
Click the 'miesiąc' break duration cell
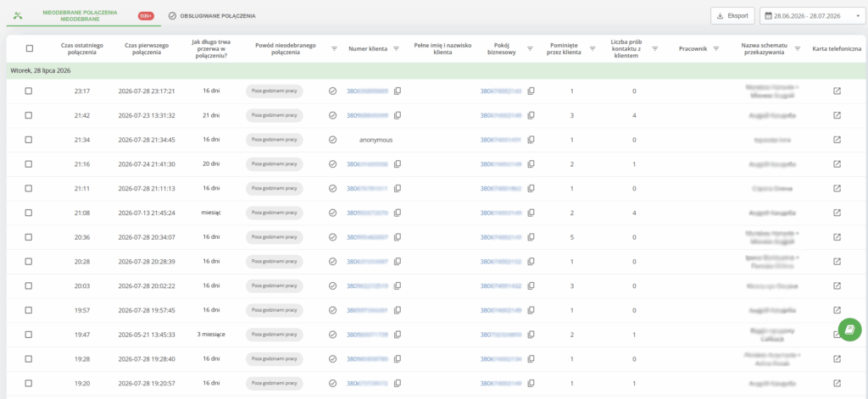coord(211,213)
